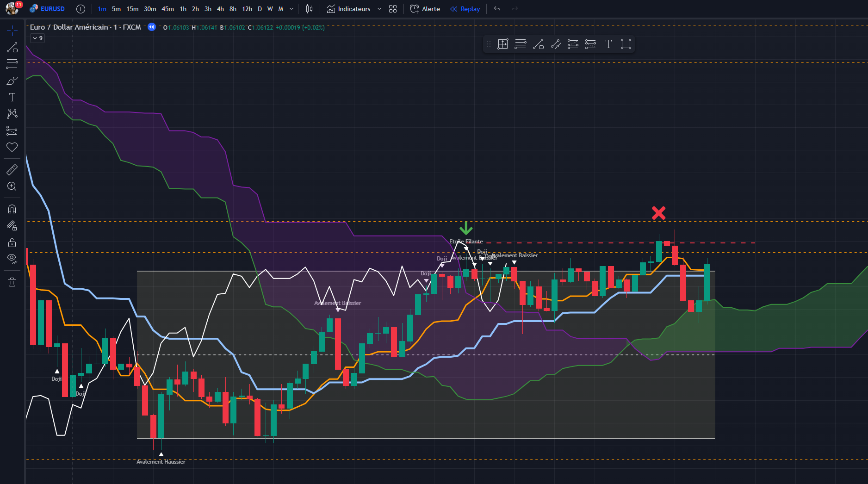Open the Alerte button
This screenshot has height=484, width=868.
pos(425,9)
